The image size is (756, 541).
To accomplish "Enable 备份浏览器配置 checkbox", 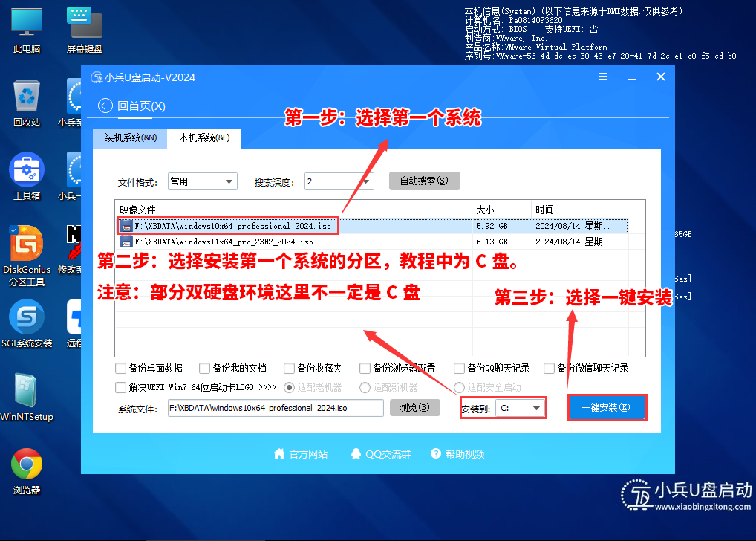I will pos(365,369).
